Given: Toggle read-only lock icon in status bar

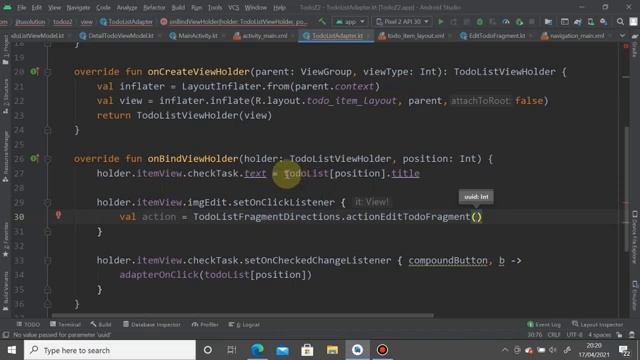Looking at the screenshot, I should coord(619,335).
